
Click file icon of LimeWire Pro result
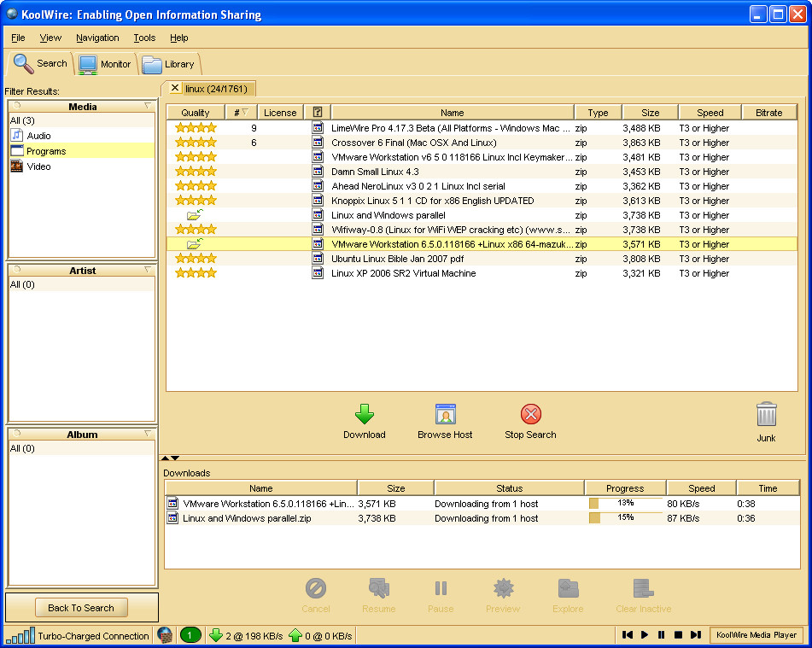pyautogui.click(x=318, y=127)
